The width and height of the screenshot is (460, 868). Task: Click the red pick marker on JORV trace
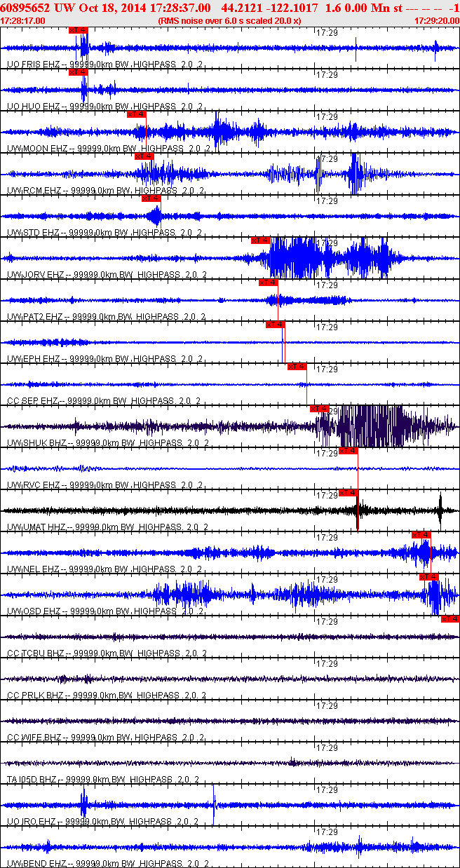(x=260, y=240)
